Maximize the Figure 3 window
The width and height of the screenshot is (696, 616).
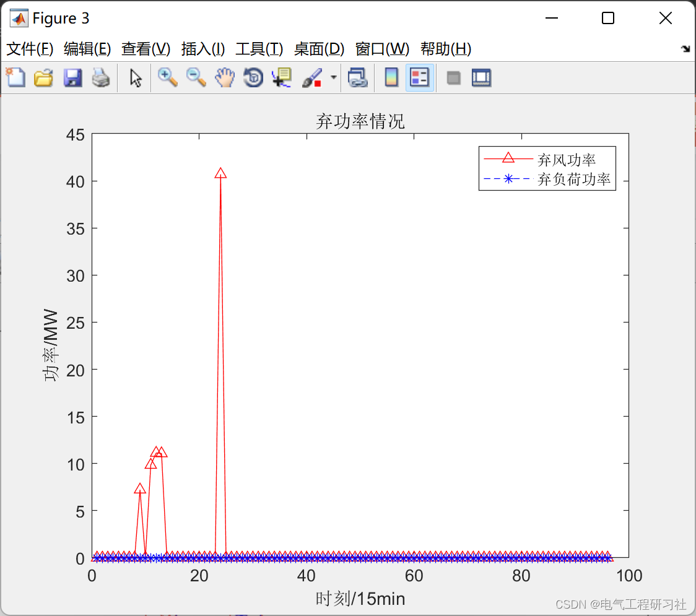[x=607, y=18]
